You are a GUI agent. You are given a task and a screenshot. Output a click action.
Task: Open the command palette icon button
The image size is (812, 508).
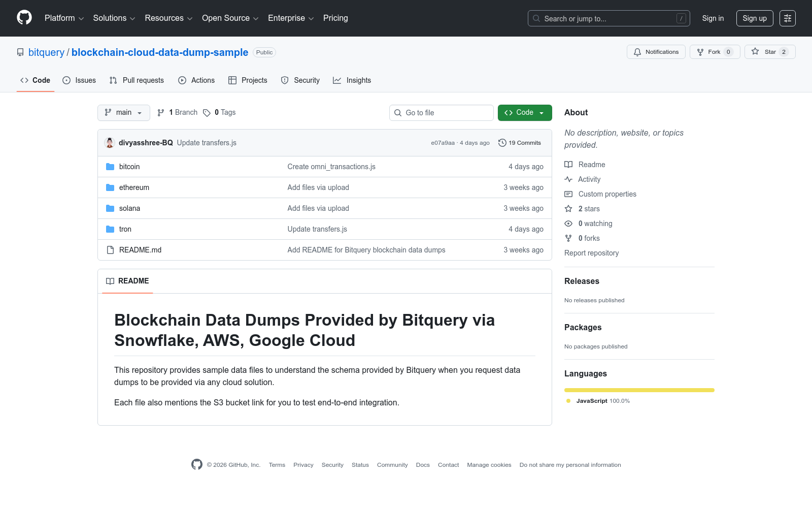(x=788, y=18)
